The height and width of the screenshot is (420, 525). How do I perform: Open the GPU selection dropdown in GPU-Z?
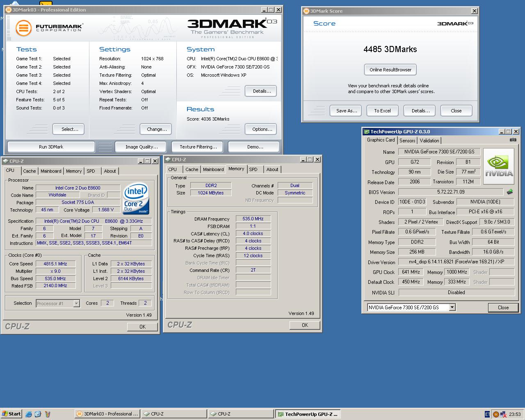452,307
